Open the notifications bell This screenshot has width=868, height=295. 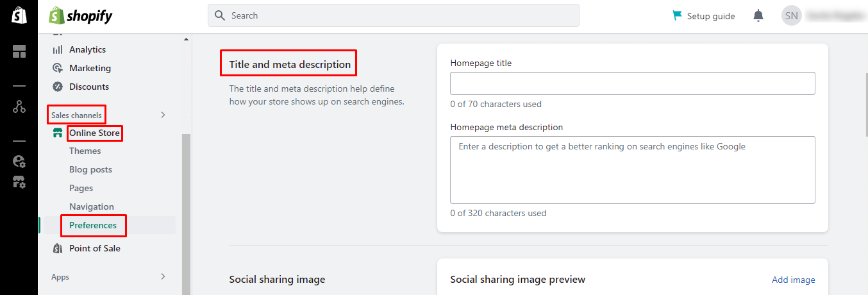coord(758,16)
